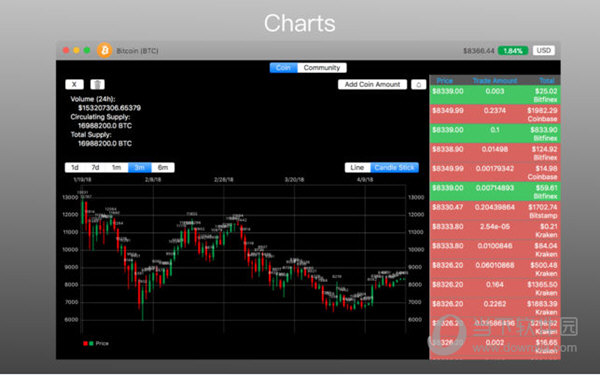Viewport: 600px width, 375px height.
Task: Select the Kraken trade totaling $500.48
Action: [x=495, y=269]
